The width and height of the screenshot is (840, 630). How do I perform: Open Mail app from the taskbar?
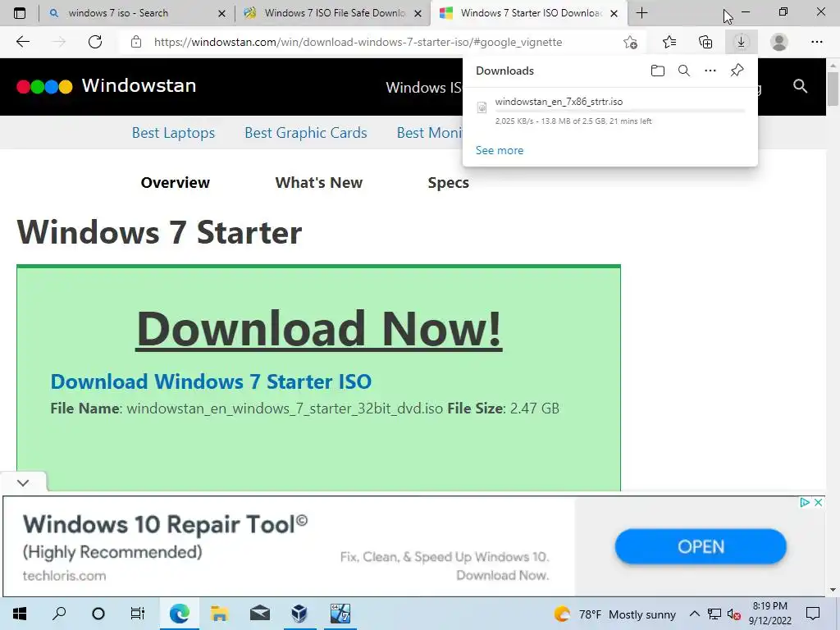(x=260, y=614)
